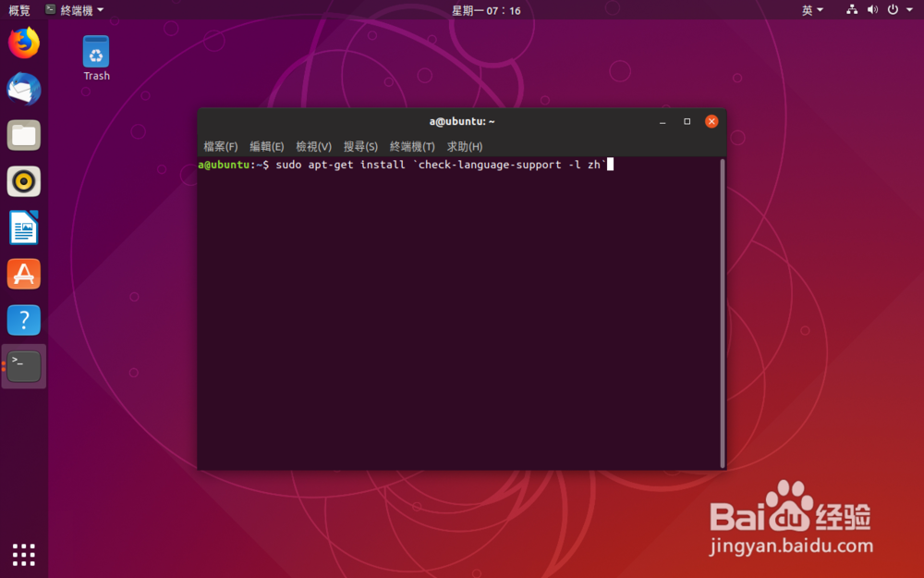
Task: Launch Rhythmbox music player
Action: pos(24,181)
